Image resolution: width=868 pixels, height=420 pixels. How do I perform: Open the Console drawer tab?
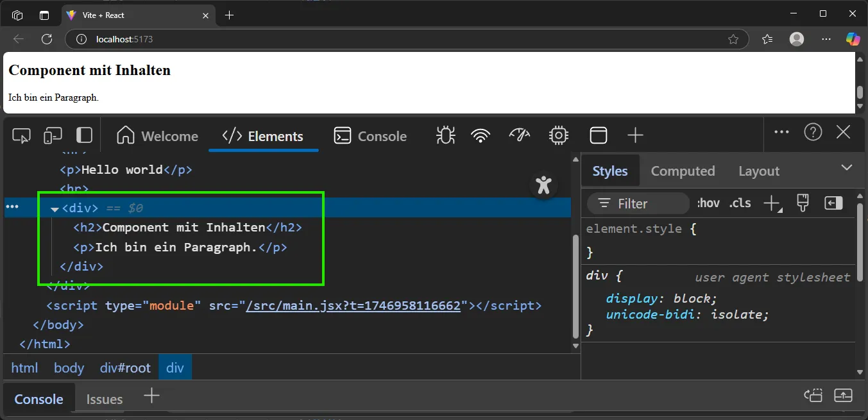[38, 399]
